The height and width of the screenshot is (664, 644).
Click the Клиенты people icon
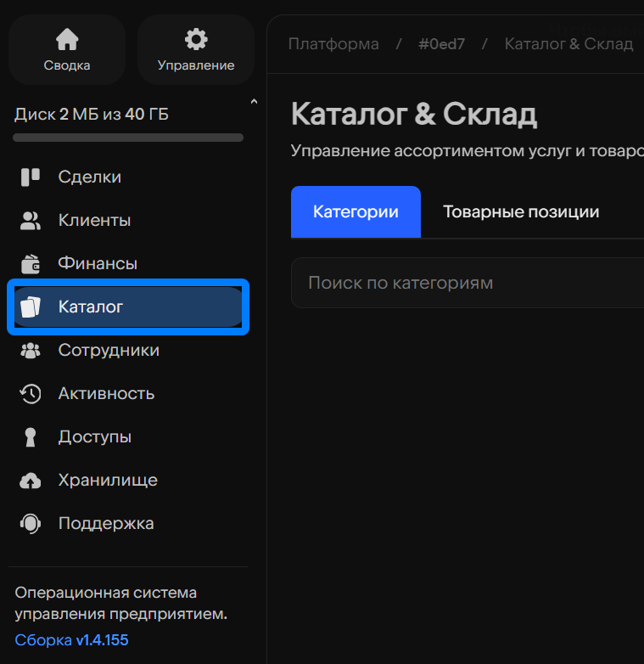click(x=31, y=221)
